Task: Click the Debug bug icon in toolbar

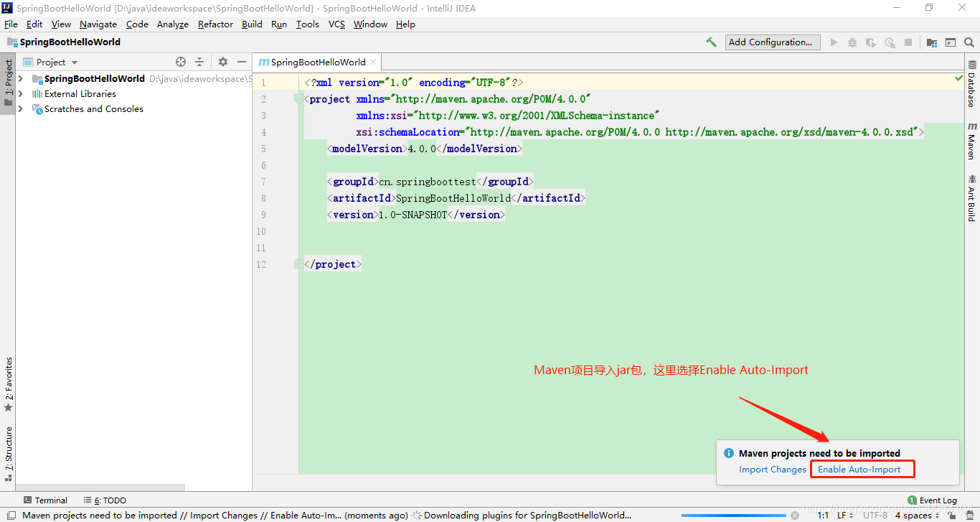Action: pos(852,42)
